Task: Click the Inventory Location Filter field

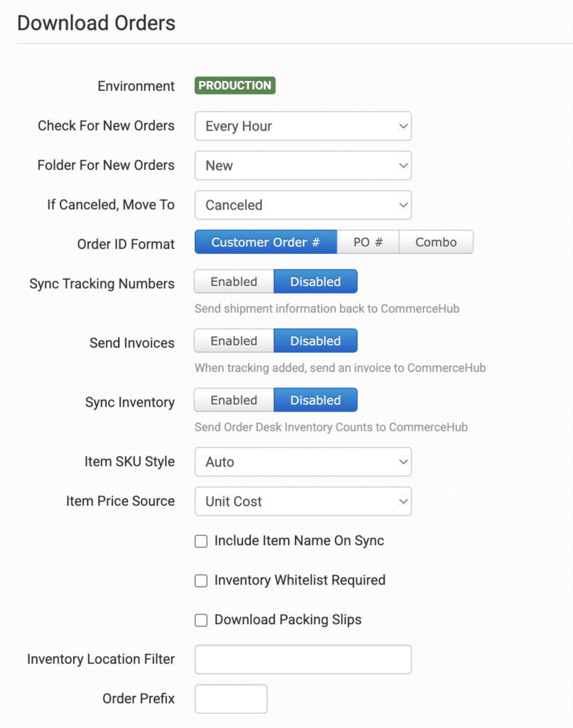Action: pos(303,659)
